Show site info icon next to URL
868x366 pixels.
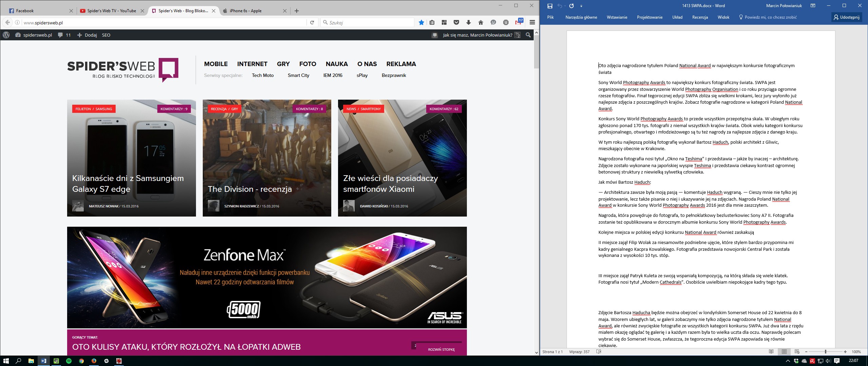click(18, 22)
